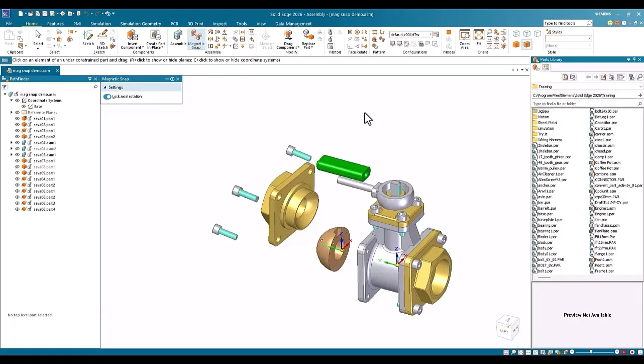
Task: Hide seva01.par:1 using its eye icon
Action: (17, 119)
